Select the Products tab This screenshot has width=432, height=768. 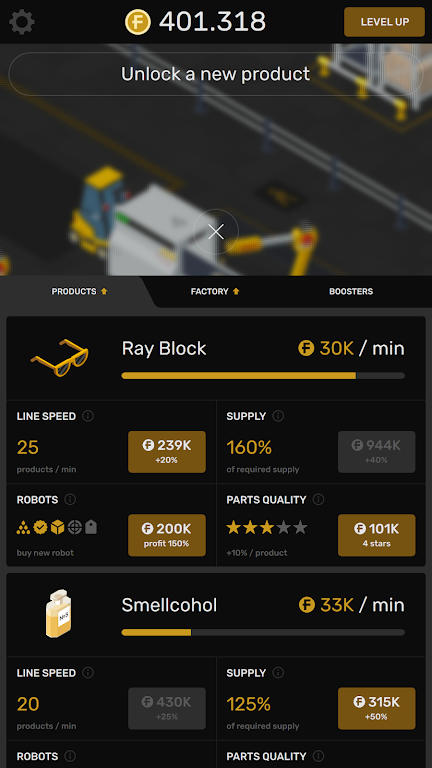pyautogui.click(x=79, y=291)
